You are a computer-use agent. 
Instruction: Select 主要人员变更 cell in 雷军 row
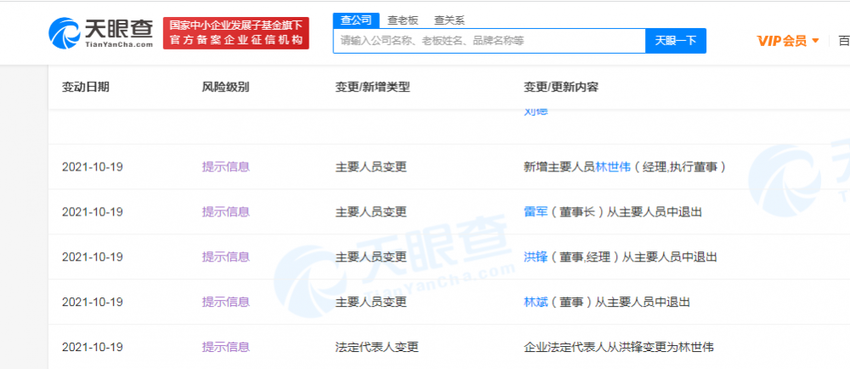371,212
